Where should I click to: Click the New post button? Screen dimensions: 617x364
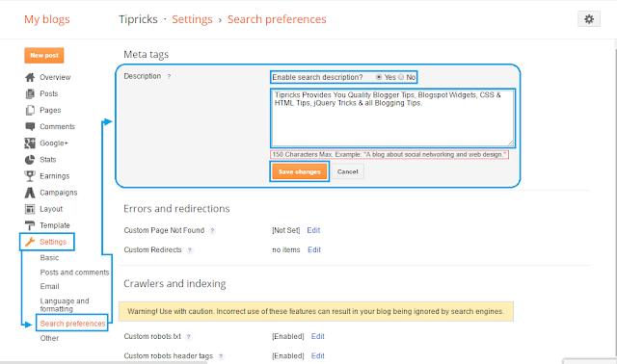coord(44,56)
